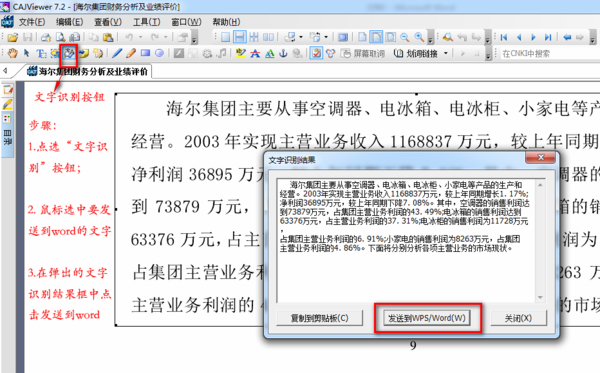Screen dimensions: 600x373
Task: Click the 在CNKI中搜索 search field
Action: click(549, 54)
